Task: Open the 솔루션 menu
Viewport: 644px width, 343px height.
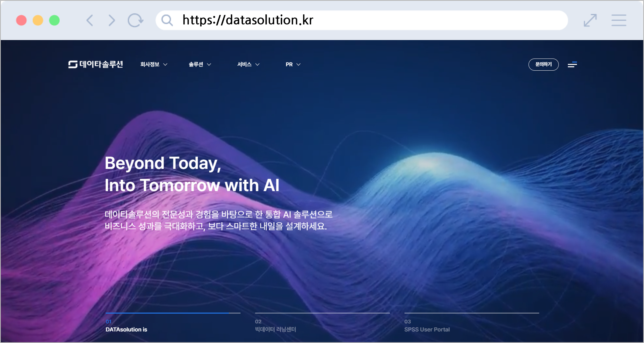Action: 196,64
